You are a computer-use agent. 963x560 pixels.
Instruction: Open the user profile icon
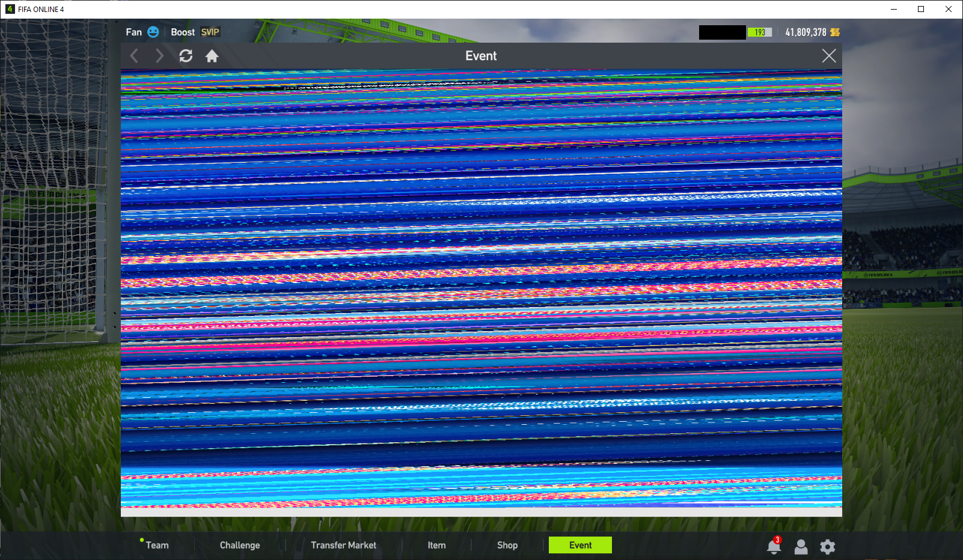pyautogui.click(x=801, y=547)
